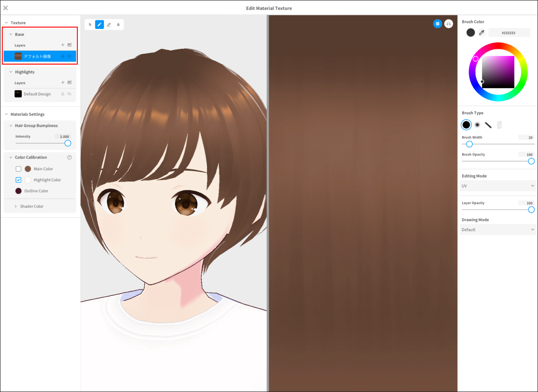Toggle visibility of the デフォルト画像 layer
Image resolution: width=538 pixels, height=392 pixels.
(x=69, y=56)
